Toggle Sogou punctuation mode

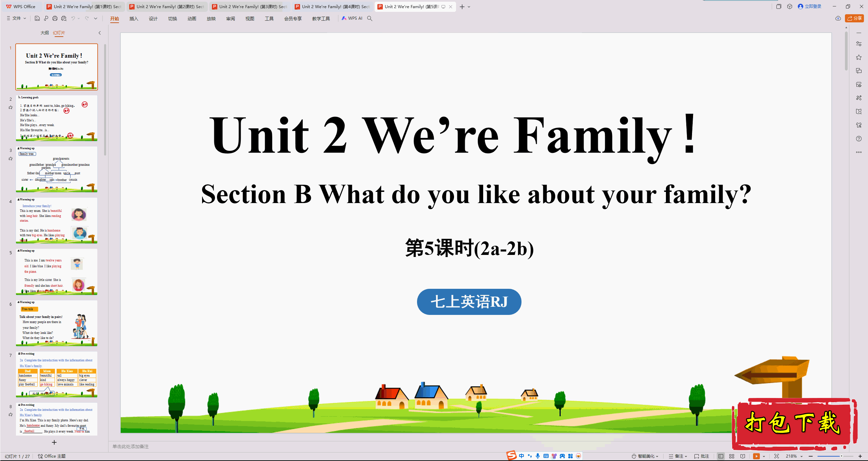point(530,456)
